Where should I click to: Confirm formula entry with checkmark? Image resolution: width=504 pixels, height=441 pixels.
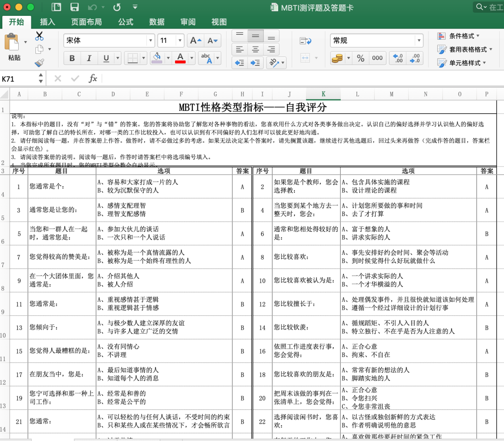[75, 78]
